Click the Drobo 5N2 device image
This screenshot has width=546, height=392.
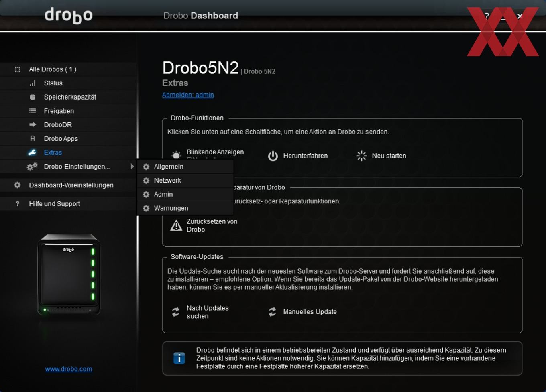(69, 274)
